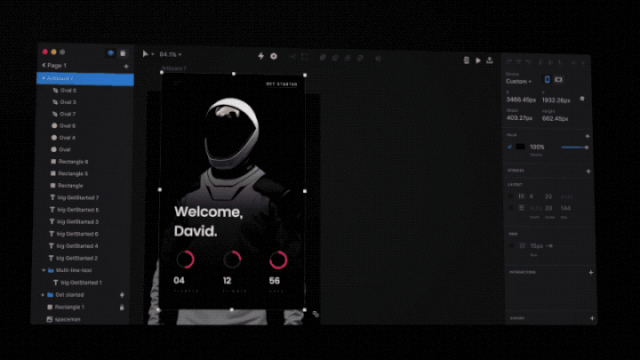Screen dimensions: 640x360
Task: Switch to the assets panel icon
Action: coord(123,53)
